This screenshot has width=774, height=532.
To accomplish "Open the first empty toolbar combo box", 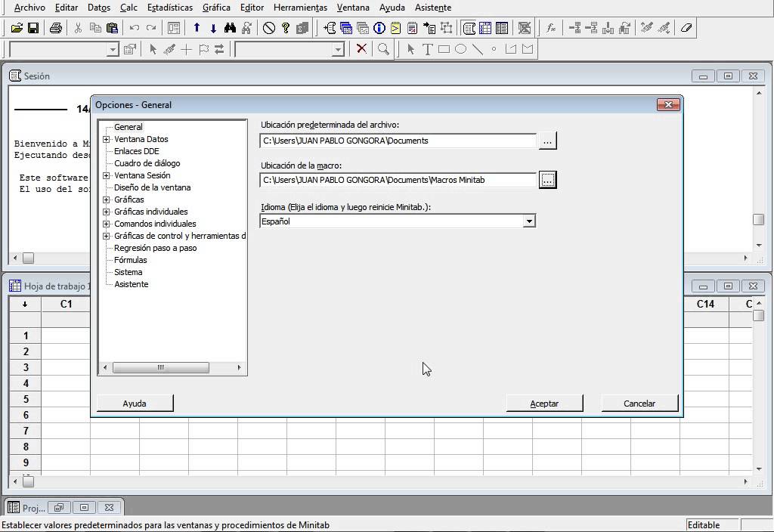I will 113,49.
